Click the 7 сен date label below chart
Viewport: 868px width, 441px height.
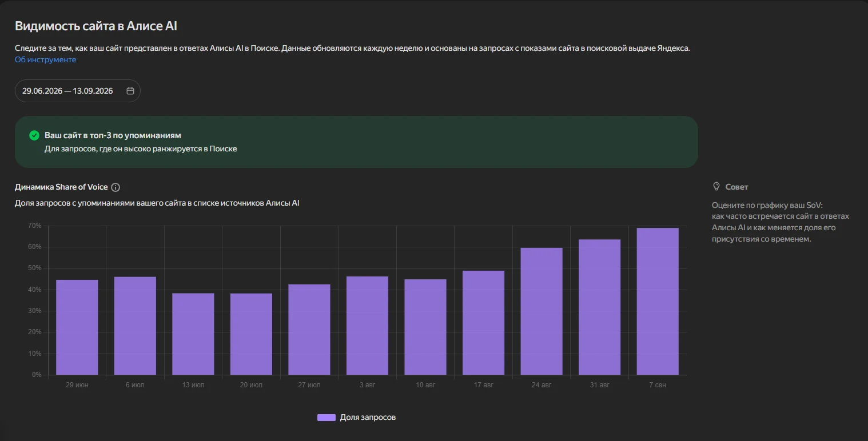pyautogui.click(x=658, y=385)
